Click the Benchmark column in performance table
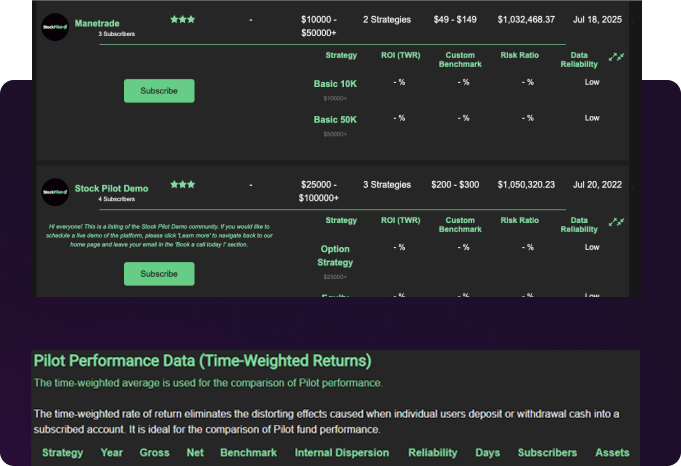Viewport: 681px width, 466px height. (246, 453)
